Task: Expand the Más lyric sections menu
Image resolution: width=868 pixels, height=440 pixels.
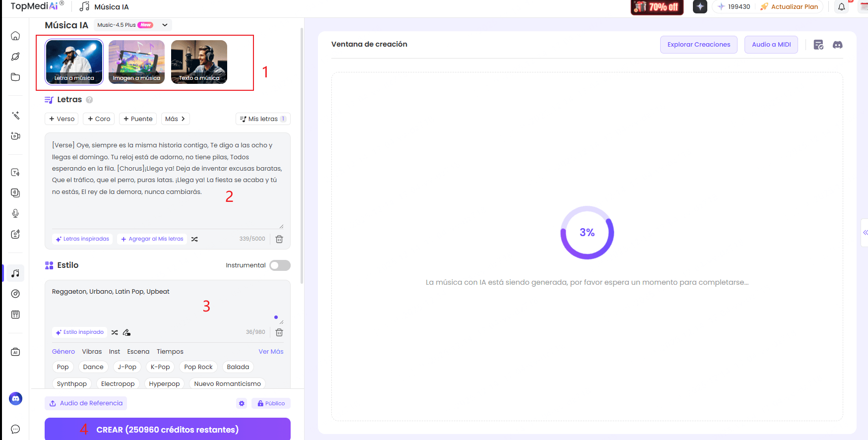Action: (x=175, y=119)
